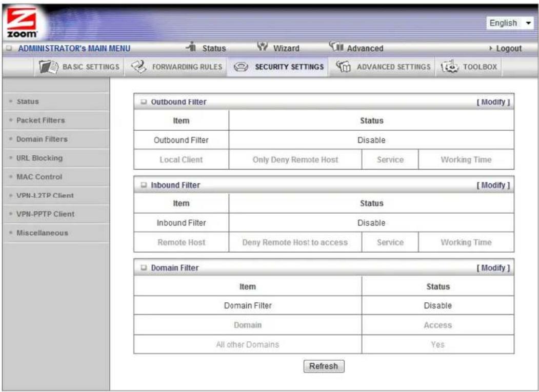This screenshot has width=539, height=392.
Task: Click Modify for Domain Filter
Action: pos(493,268)
